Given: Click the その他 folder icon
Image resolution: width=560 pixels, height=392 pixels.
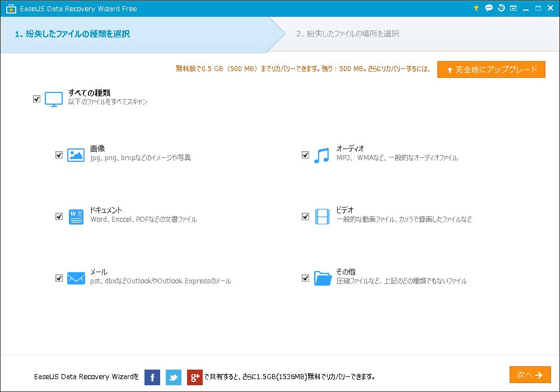Looking at the screenshot, I should (x=323, y=278).
